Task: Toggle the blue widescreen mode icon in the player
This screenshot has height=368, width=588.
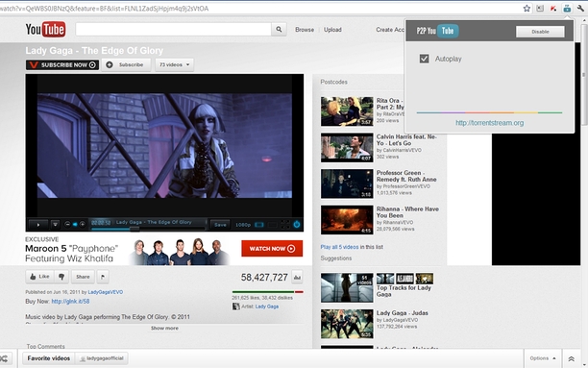Action: click(259, 225)
